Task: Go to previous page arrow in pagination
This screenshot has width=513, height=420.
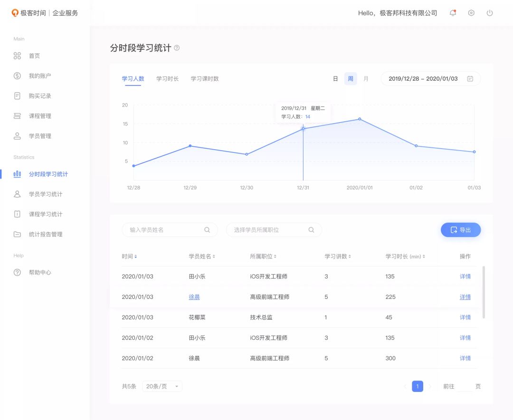Action: pos(405,386)
